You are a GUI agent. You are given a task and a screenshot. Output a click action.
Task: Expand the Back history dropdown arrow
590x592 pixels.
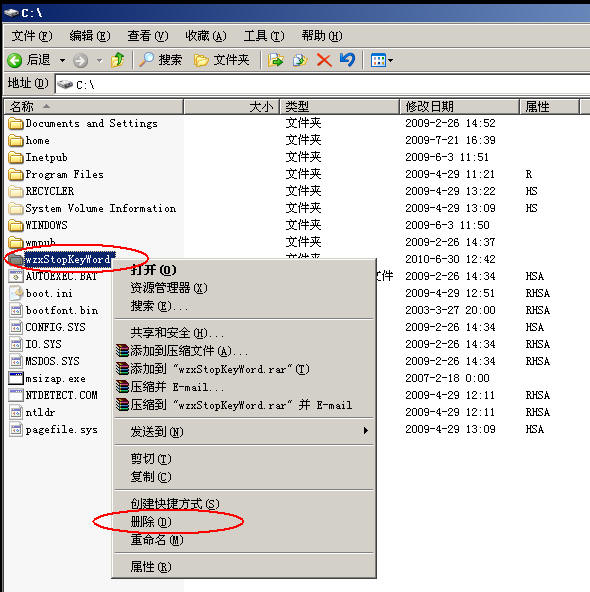coord(62,60)
